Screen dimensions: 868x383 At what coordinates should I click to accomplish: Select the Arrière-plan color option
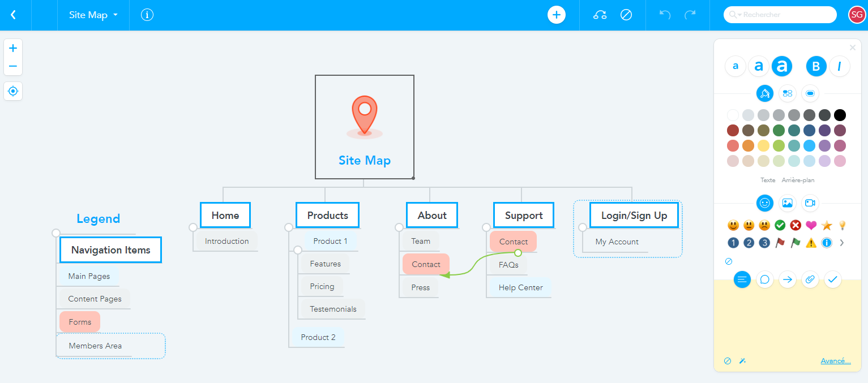tap(798, 180)
